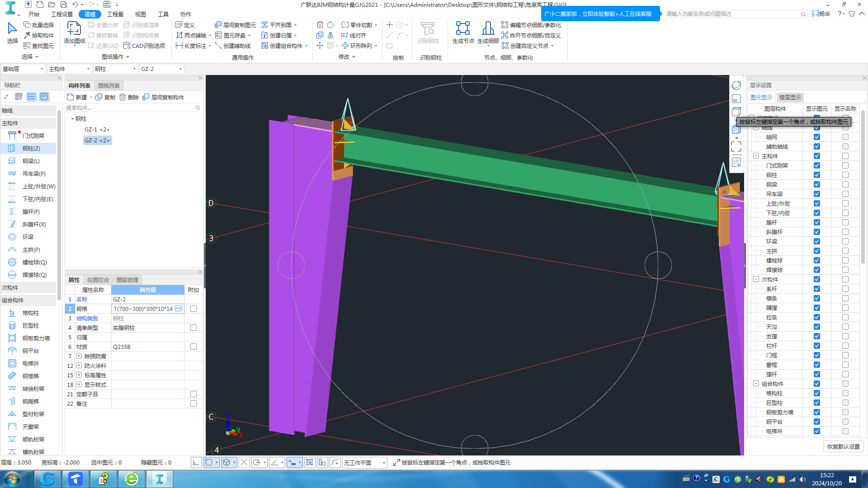
Task: Click 层间复制构件 in the 构件列表 toolbar
Action: coord(163,97)
